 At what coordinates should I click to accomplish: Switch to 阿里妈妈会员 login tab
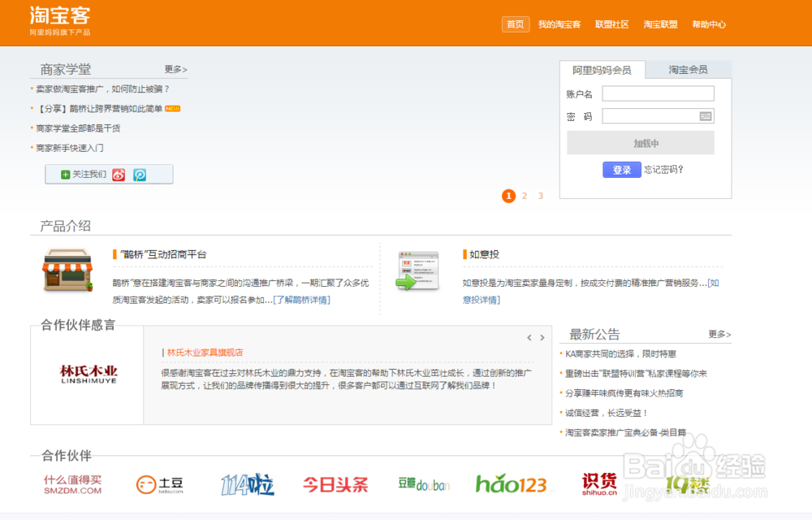point(603,70)
